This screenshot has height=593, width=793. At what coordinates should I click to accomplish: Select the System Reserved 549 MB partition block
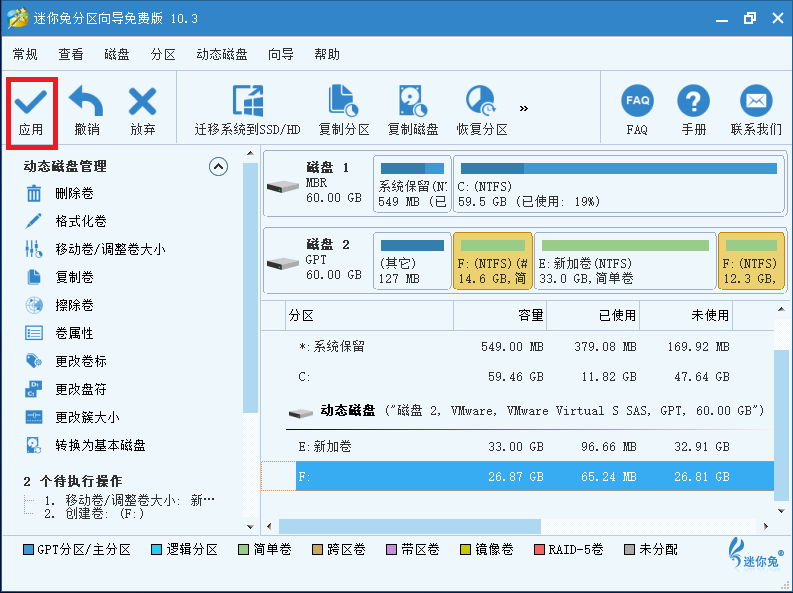[412, 184]
